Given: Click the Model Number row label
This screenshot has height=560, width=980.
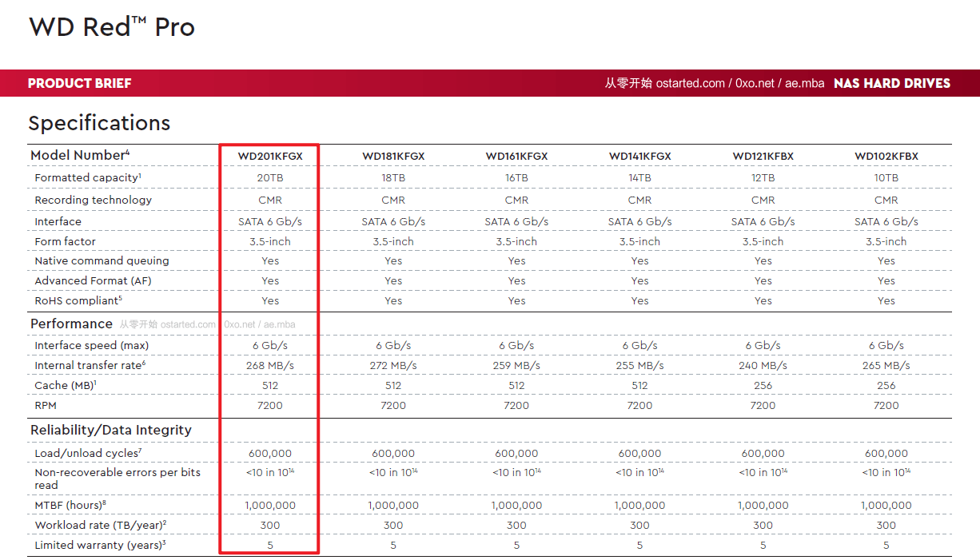Looking at the screenshot, I should pyautogui.click(x=80, y=155).
